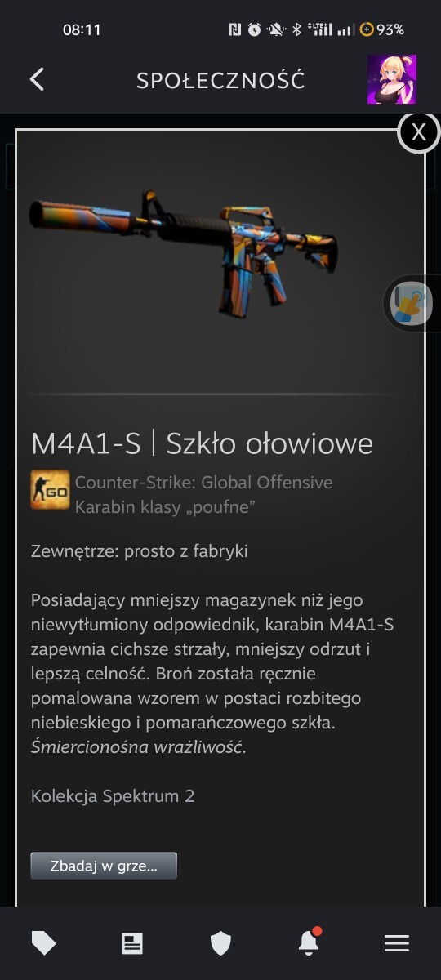Tap the CS:GO game icon
The image size is (441, 980).
point(50,490)
